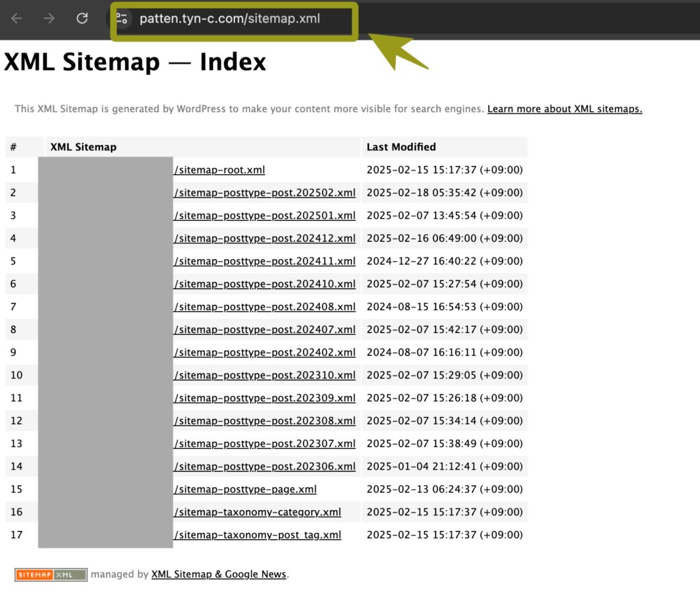Open sitemap-posttype-post.202502.xml

(265, 193)
